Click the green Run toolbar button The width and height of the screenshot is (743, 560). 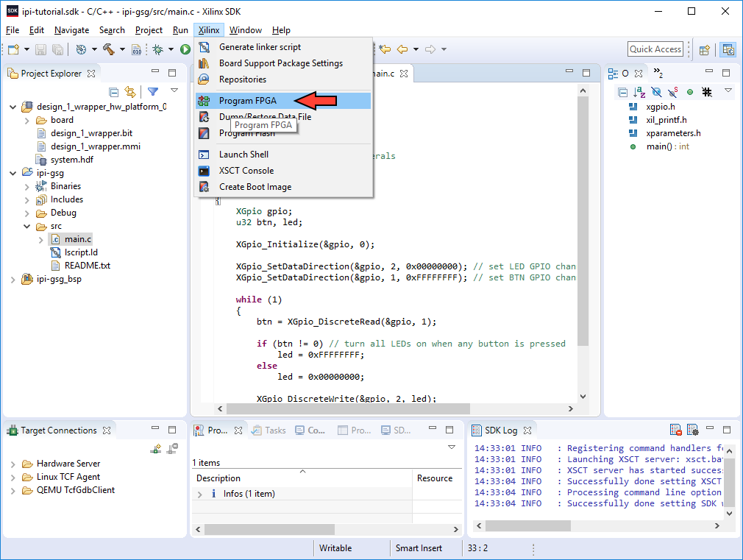(x=185, y=49)
